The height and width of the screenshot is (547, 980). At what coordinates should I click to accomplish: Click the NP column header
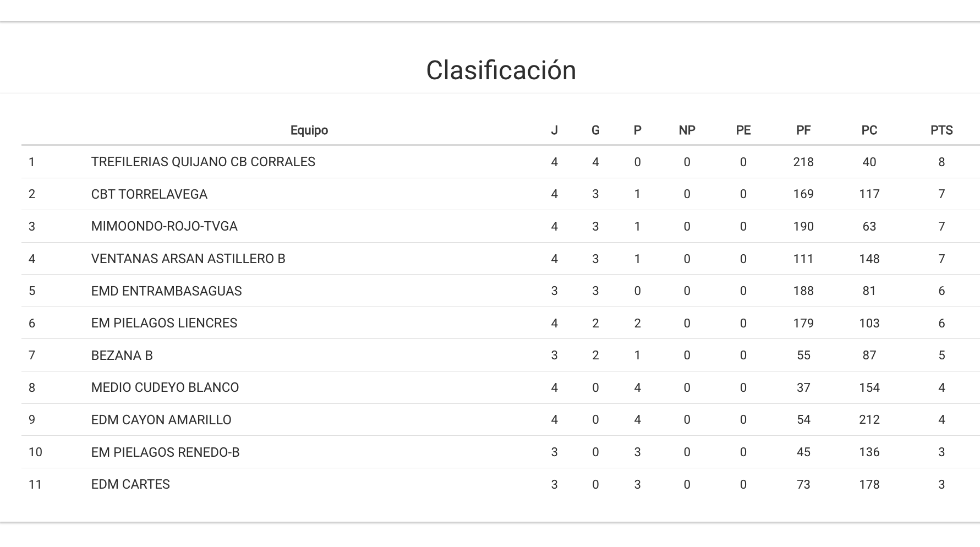point(687,130)
